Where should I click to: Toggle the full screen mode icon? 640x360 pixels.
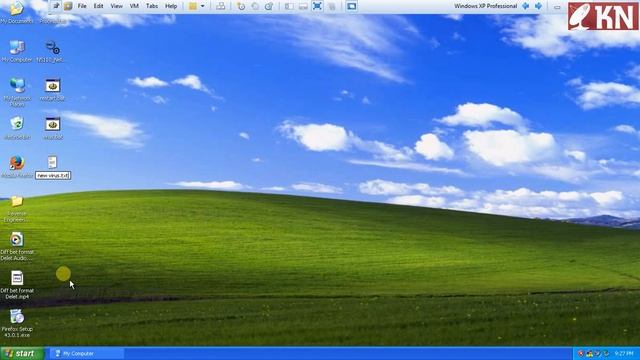point(317,6)
